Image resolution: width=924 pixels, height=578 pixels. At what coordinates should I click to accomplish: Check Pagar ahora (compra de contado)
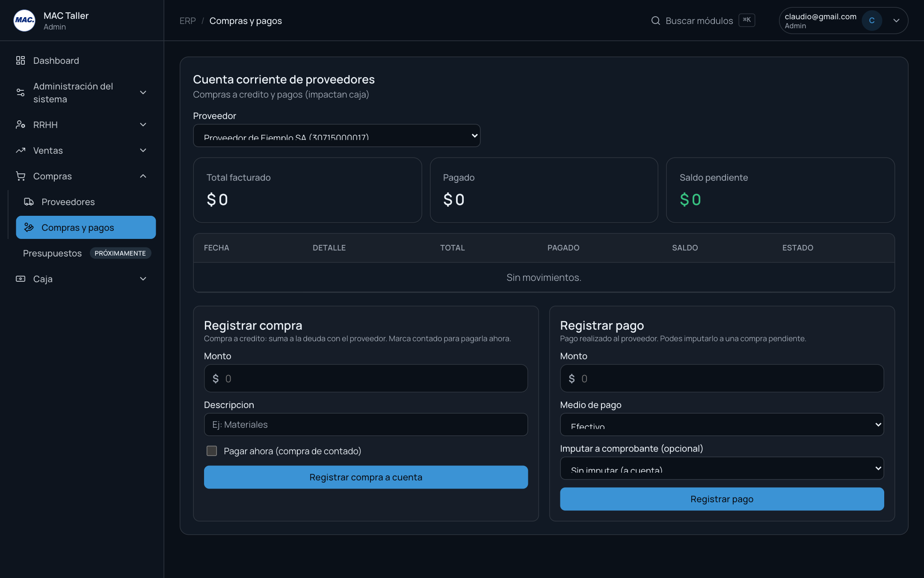point(212,451)
